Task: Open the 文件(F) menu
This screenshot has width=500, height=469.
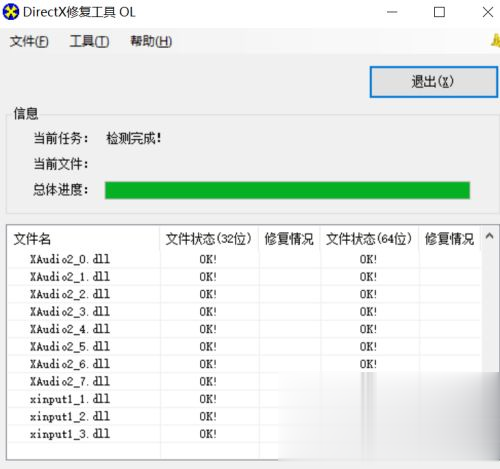Action: 29,42
